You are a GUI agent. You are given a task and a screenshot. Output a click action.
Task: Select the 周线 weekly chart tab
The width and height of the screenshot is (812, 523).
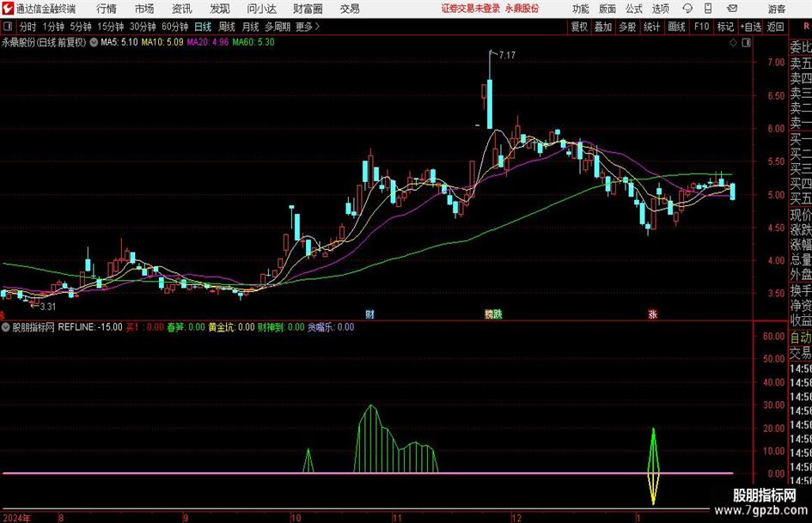(x=227, y=27)
